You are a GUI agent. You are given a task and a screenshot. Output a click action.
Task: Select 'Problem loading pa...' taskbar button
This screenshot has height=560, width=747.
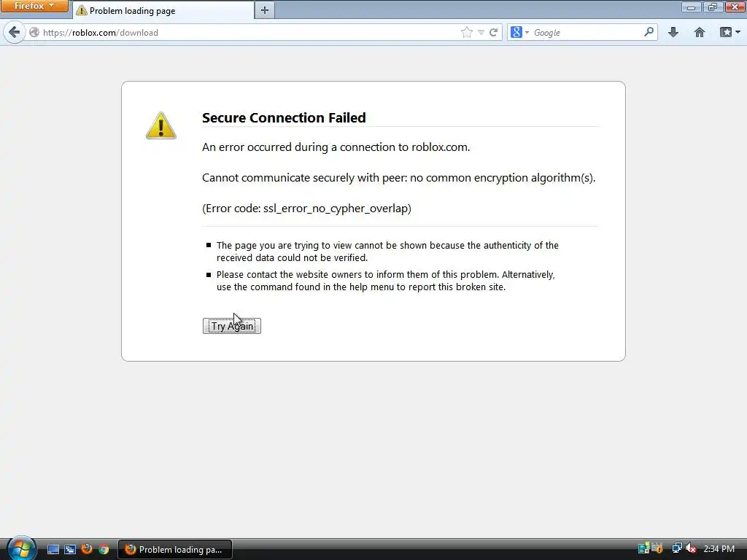175,549
